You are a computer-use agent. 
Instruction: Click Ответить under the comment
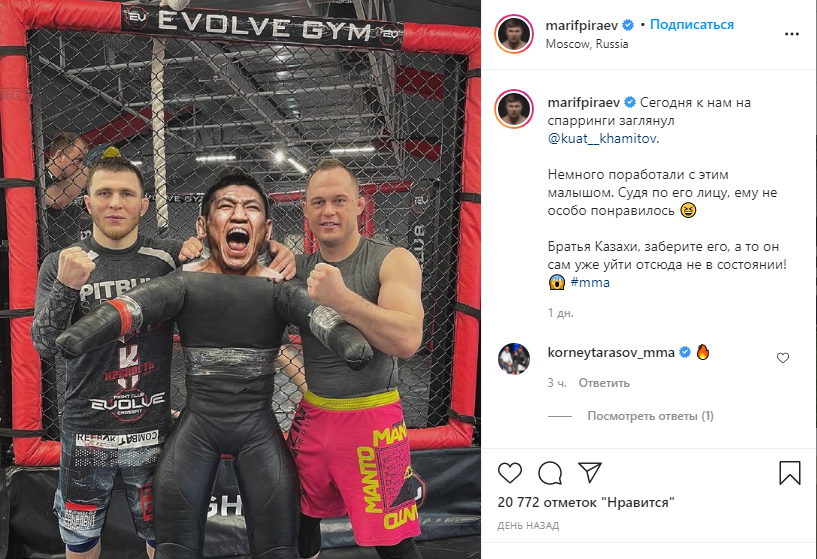[x=604, y=383]
